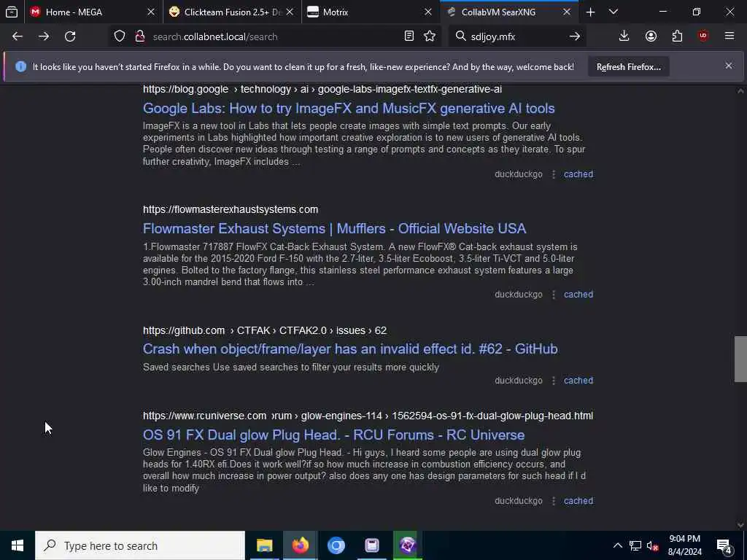Open the Crash when object/frame/layer GitHub result
This screenshot has width=747, height=560.
(350, 349)
